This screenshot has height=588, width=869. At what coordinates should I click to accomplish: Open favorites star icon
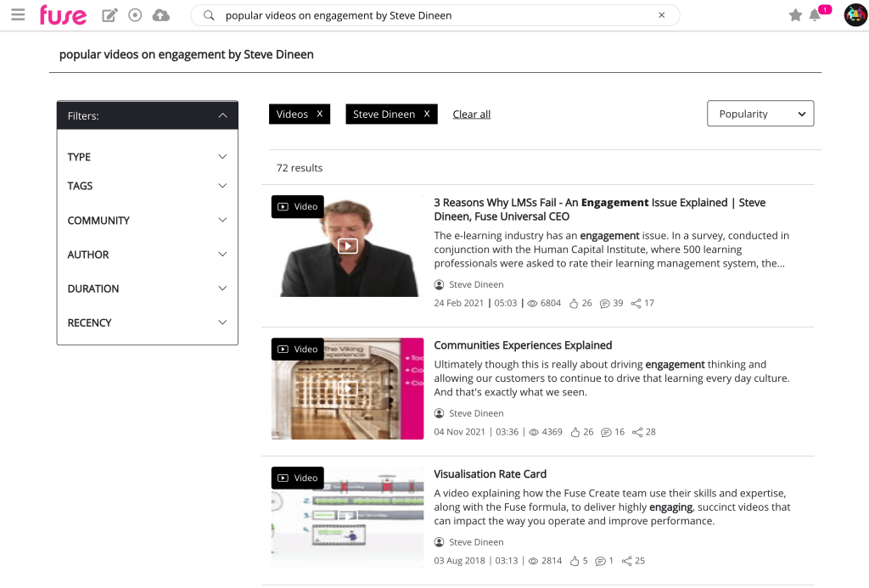click(x=795, y=15)
